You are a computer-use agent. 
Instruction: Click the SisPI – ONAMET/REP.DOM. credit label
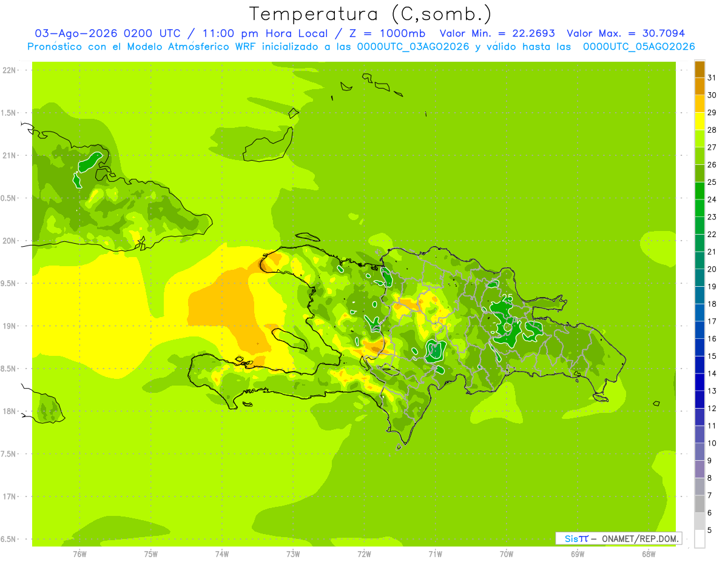point(619,538)
